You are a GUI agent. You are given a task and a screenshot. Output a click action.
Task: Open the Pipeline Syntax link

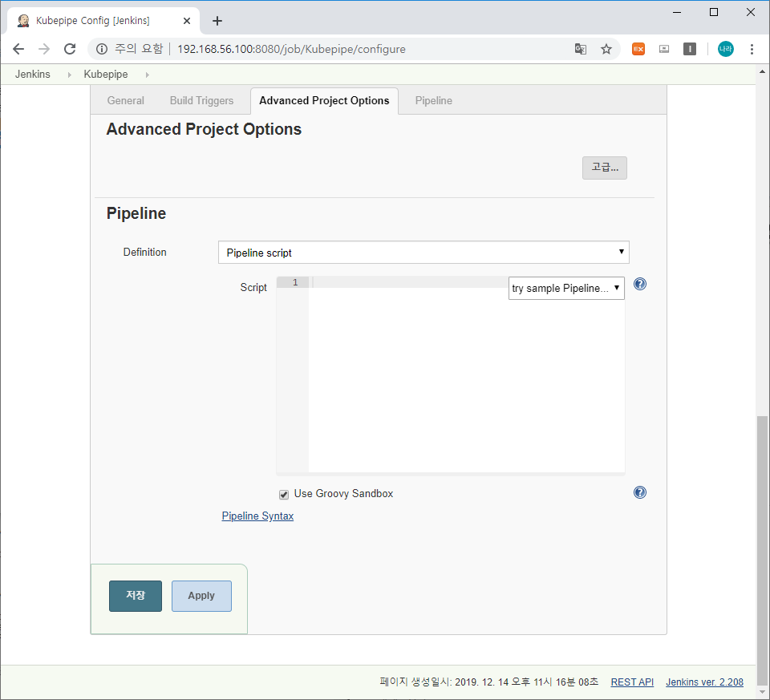pos(257,516)
